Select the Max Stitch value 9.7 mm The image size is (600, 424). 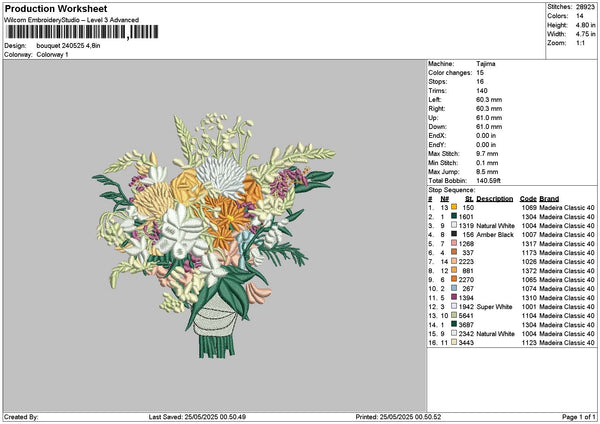(487, 154)
